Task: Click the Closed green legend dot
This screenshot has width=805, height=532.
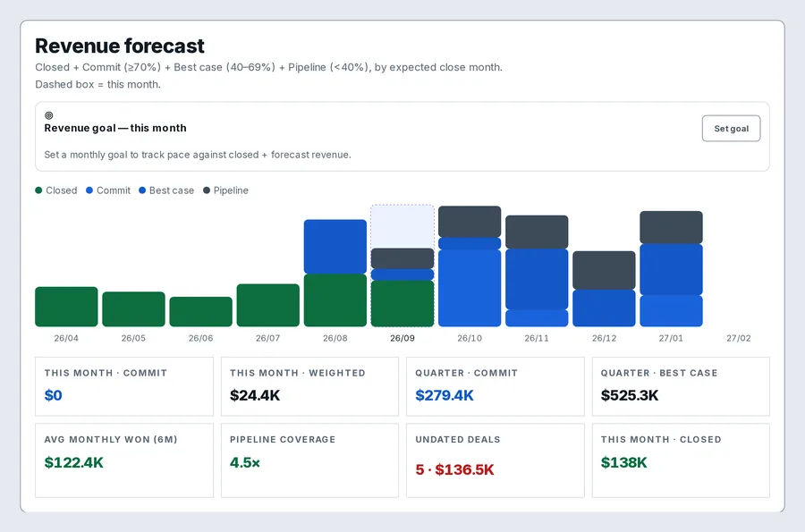Action: click(x=38, y=190)
